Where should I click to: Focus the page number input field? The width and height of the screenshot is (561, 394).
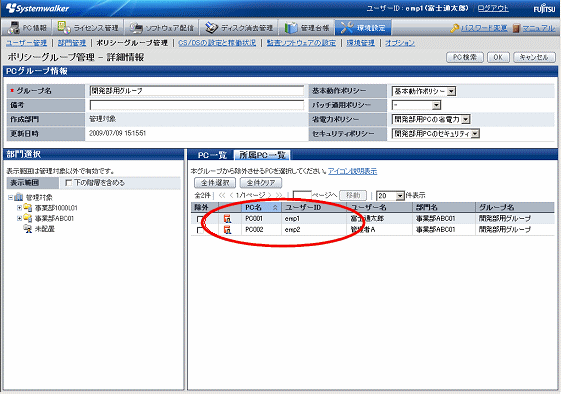pyautogui.click(x=302, y=195)
